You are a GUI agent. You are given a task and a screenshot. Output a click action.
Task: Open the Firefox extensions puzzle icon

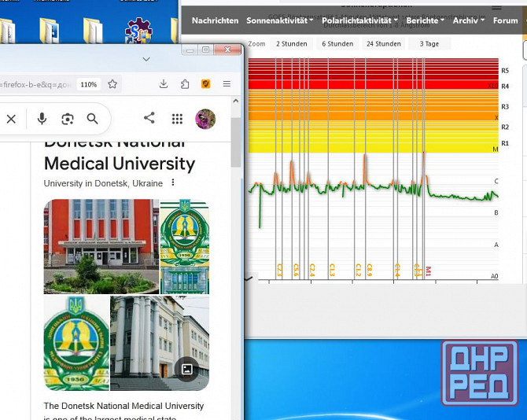185,84
